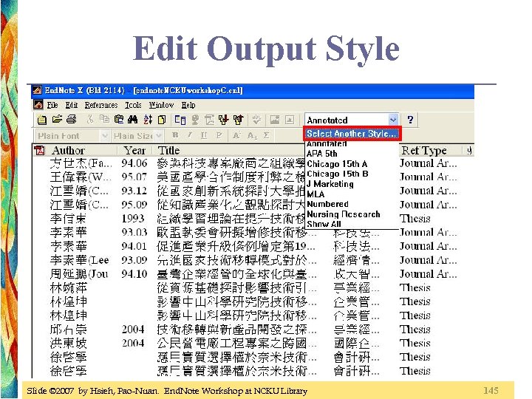Toggle Subscript formatting button
Viewport: 532px width, 399px height.
pyautogui.click(x=252, y=135)
